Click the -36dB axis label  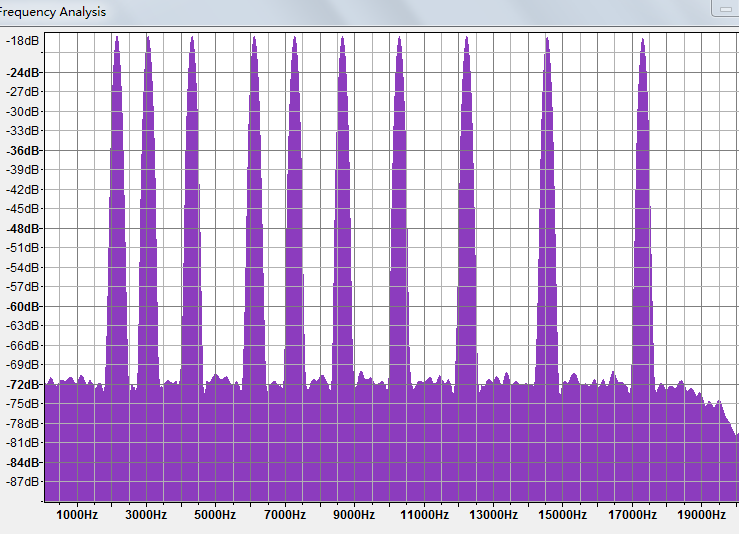click(x=22, y=151)
